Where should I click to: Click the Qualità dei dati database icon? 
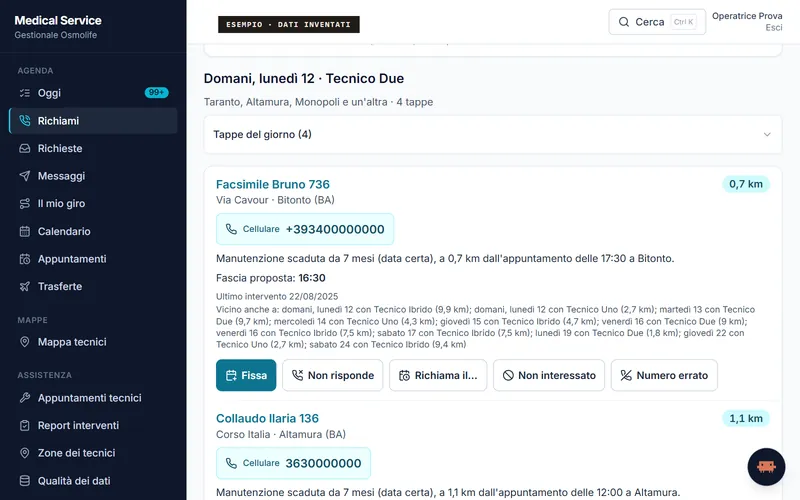coord(24,481)
